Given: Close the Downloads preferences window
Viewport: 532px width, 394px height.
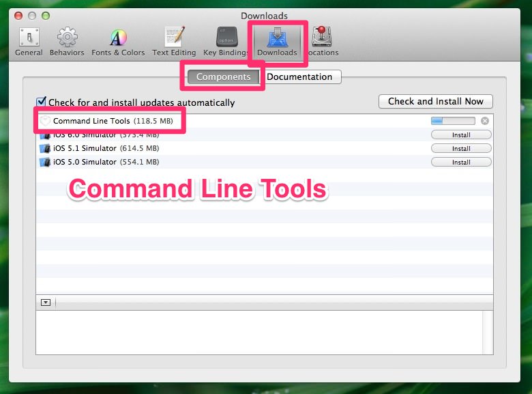Looking at the screenshot, I should click(18, 16).
